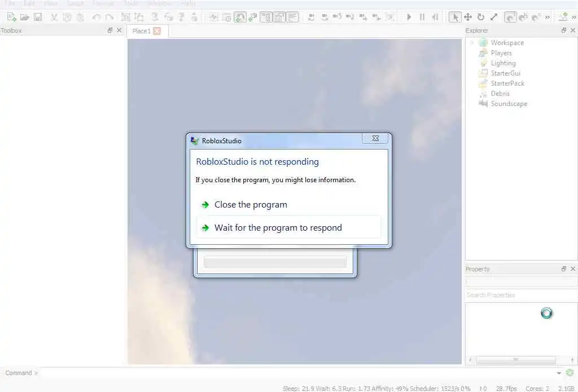Image resolution: width=578 pixels, height=392 pixels.
Task: Open the command history dropdown arrow
Action: tap(559, 373)
